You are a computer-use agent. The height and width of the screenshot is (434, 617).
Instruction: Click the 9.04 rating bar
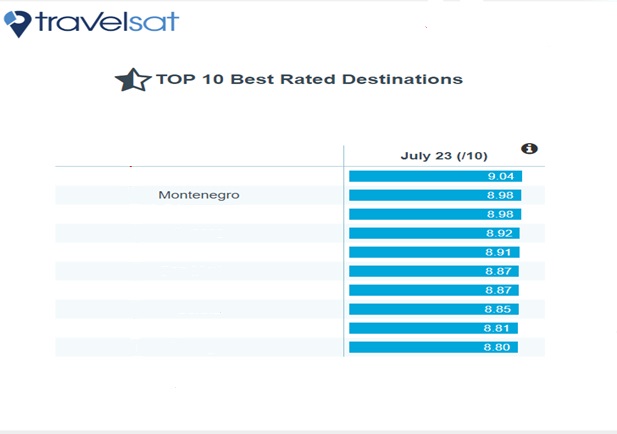(x=436, y=176)
